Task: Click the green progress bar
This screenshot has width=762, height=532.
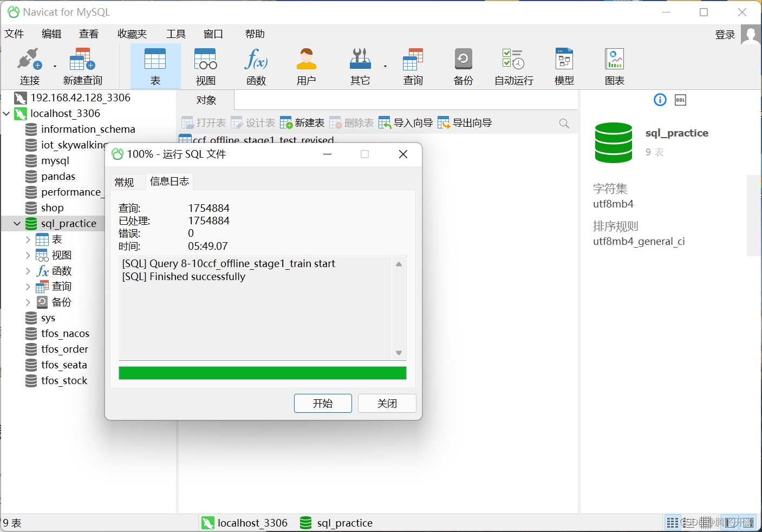Action: [x=263, y=373]
